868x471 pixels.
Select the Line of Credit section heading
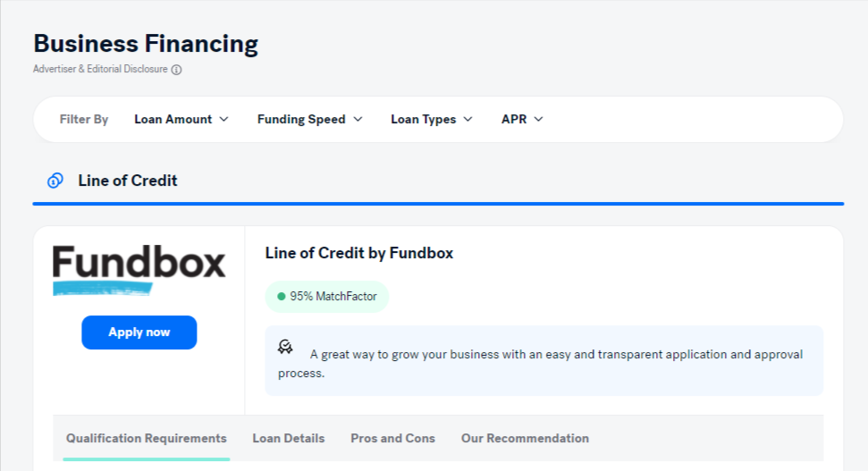coord(128,181)
